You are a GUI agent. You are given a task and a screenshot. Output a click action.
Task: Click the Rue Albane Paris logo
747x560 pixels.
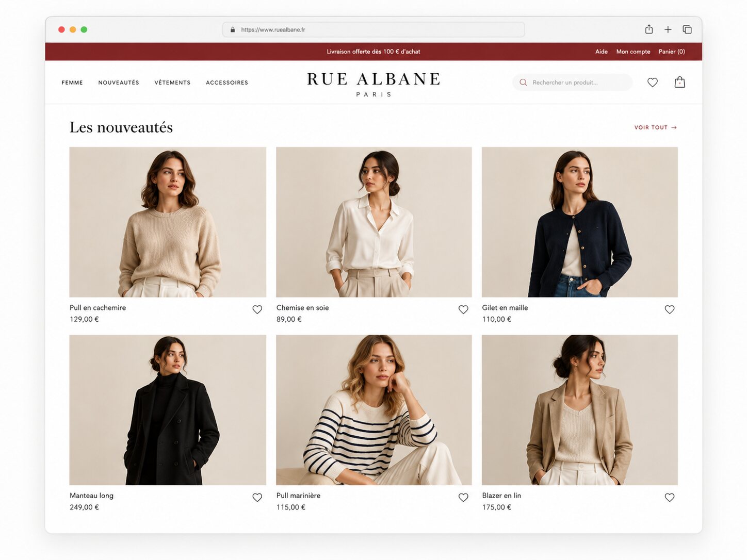[373, 85]
